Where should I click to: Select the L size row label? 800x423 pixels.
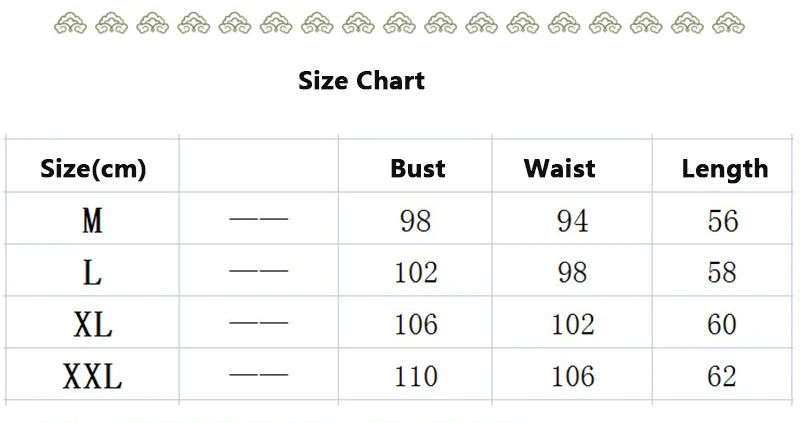tap(92, 272)
